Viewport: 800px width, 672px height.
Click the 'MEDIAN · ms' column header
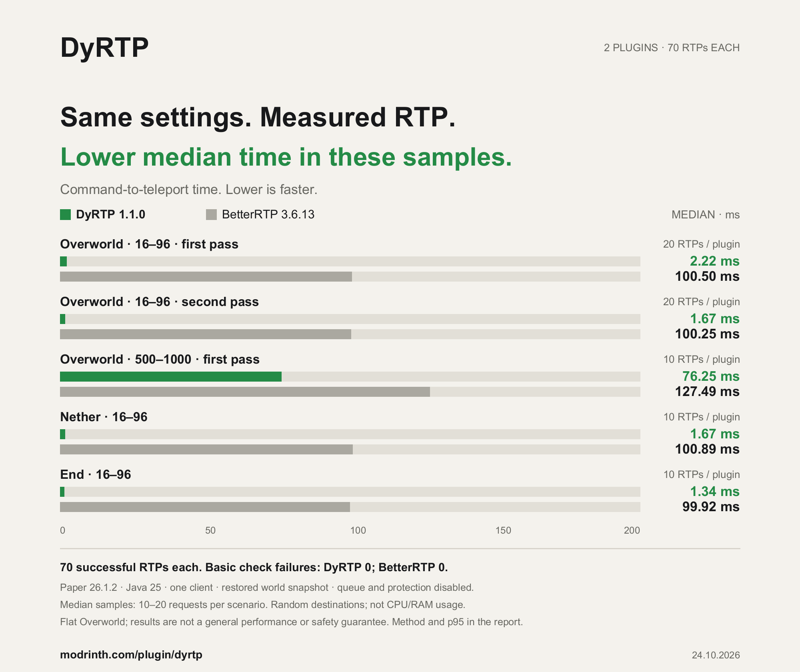[706, 215]
